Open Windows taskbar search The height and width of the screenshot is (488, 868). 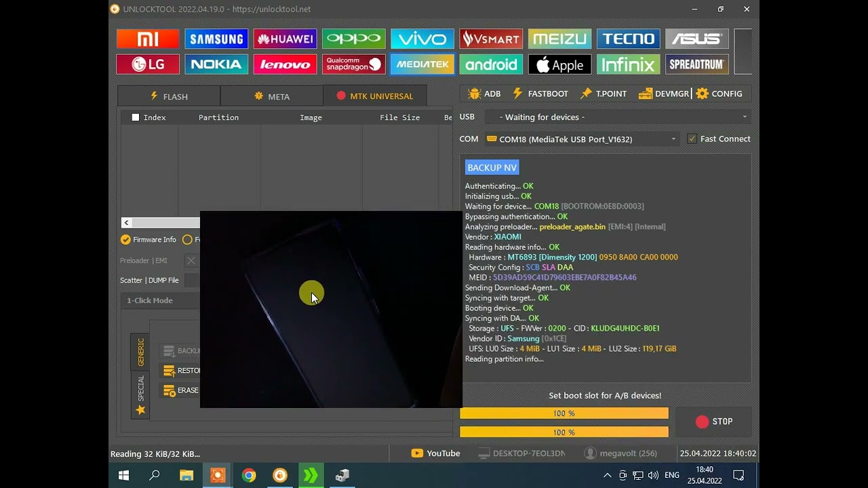pos(155,475)
